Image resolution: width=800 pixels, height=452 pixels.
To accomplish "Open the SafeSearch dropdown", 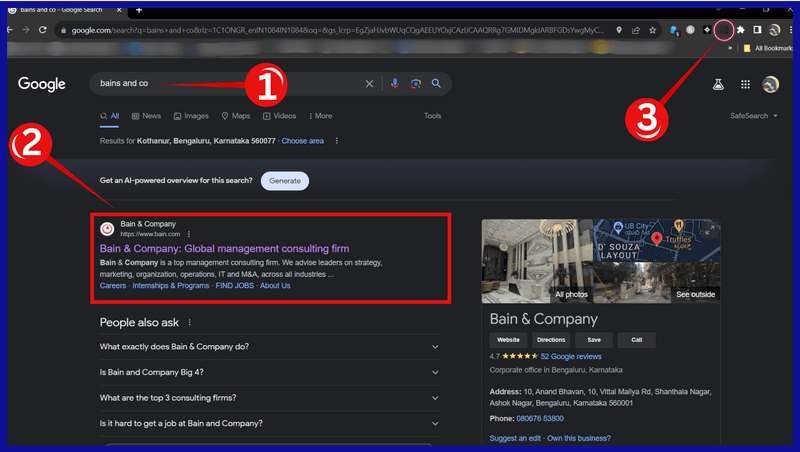I will (x=754, y=116).
